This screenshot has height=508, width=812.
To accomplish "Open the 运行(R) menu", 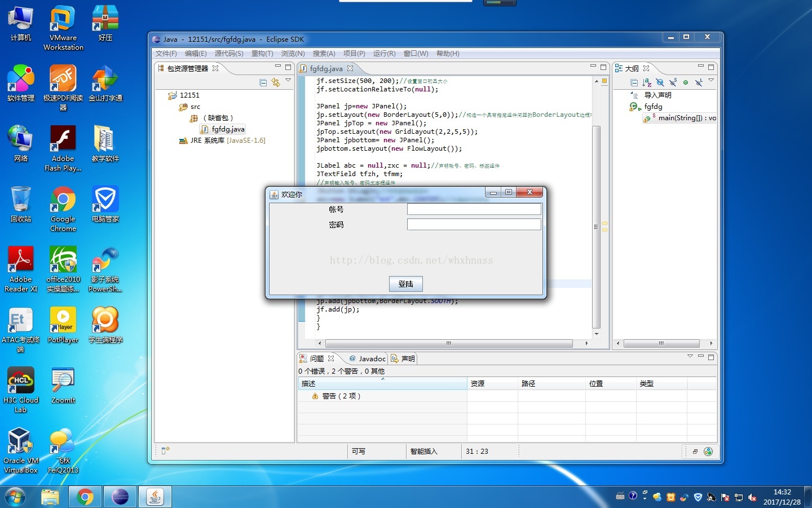I will coord(384,54).
